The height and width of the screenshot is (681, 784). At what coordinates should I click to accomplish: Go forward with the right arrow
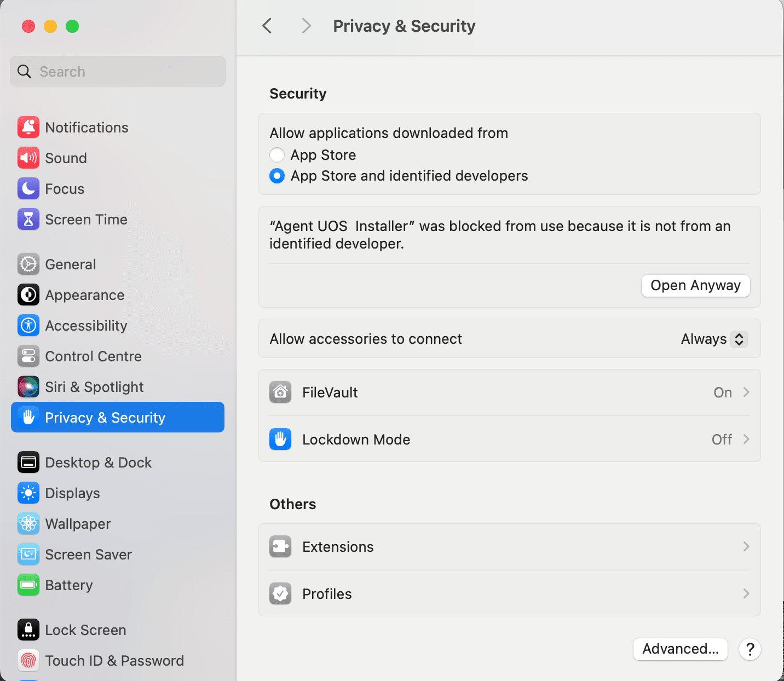coord(307,26)
